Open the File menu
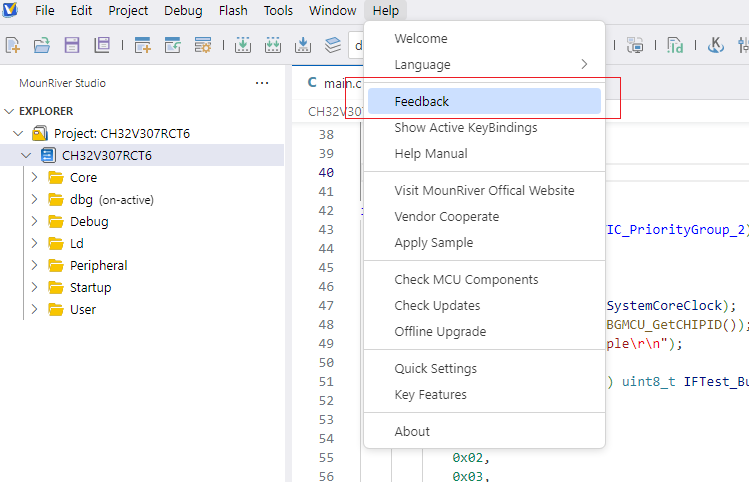 44,10
